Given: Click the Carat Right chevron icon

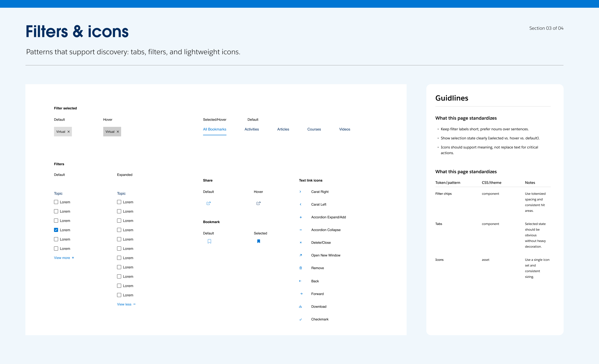Looking at the screenshot, I should coord(300,192).
